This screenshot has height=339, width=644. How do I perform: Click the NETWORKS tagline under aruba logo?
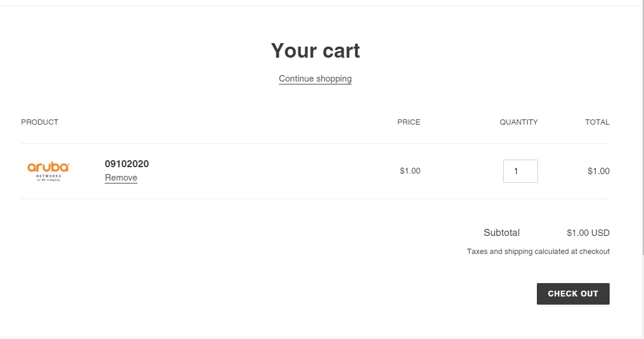(x=48, y=176)
